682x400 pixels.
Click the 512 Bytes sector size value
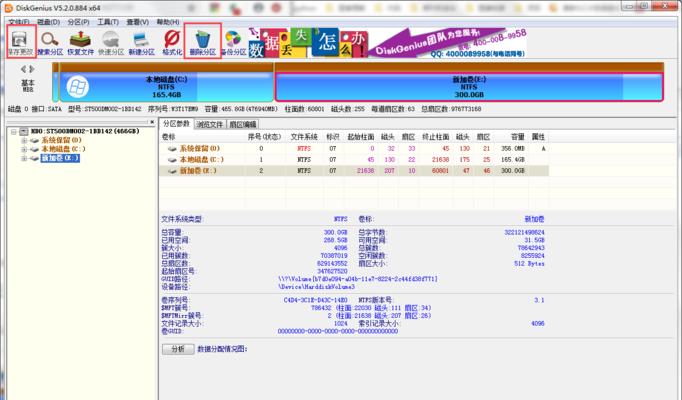tap(529, 263)
